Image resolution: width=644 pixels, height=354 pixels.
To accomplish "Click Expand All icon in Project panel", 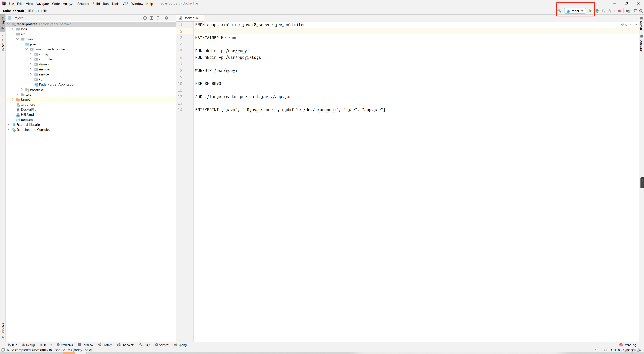I will [x=151, y=18].
